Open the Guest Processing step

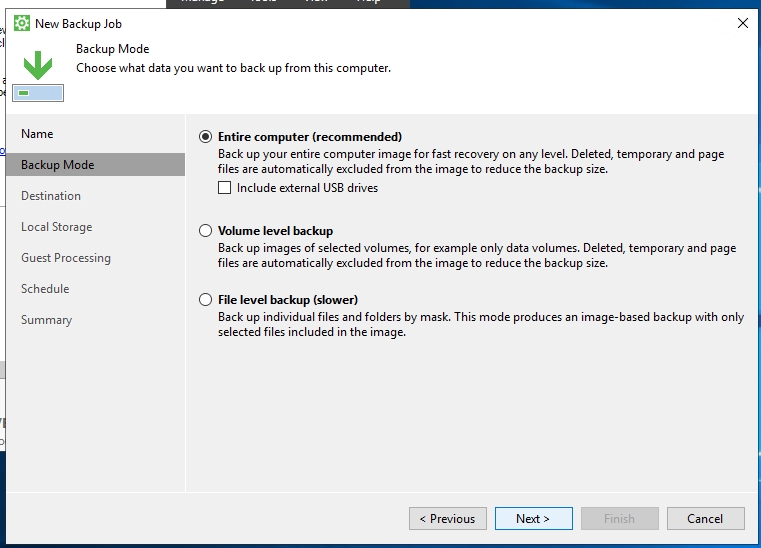[x=66, y=258]
